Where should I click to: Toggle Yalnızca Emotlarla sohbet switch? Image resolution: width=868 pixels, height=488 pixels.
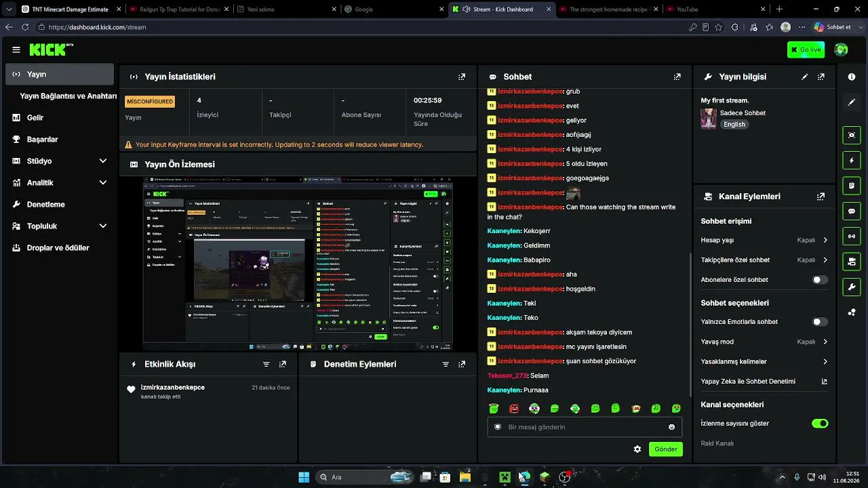820,322
